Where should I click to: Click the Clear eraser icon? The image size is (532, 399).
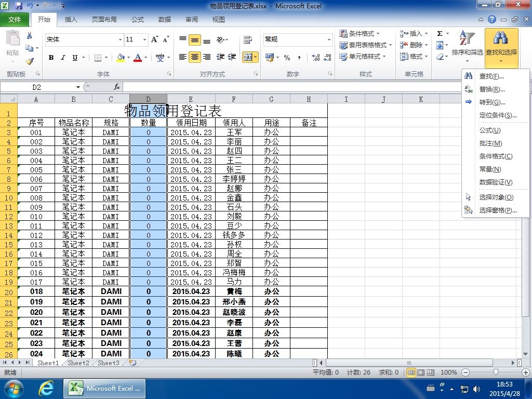click(x=440, y=57)
